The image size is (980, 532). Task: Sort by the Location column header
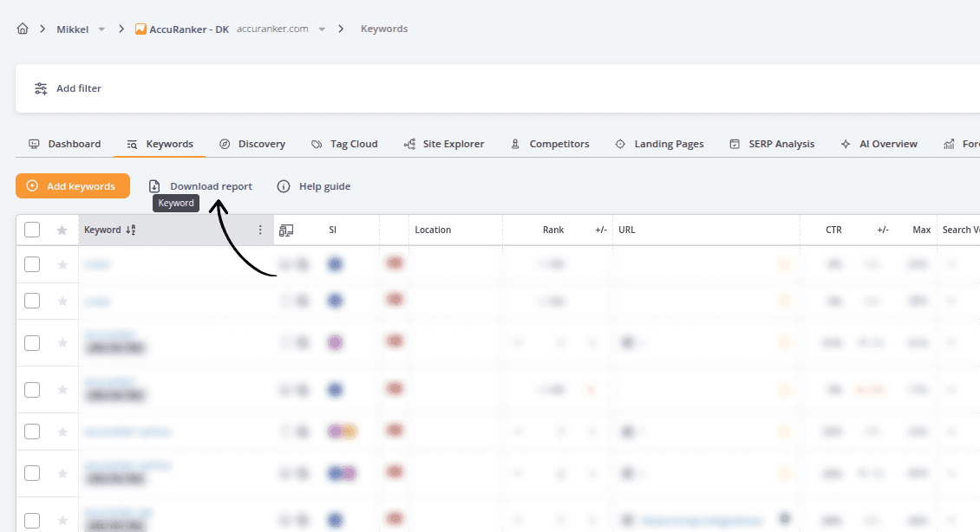pyautogui.click(x=433, y=230)
